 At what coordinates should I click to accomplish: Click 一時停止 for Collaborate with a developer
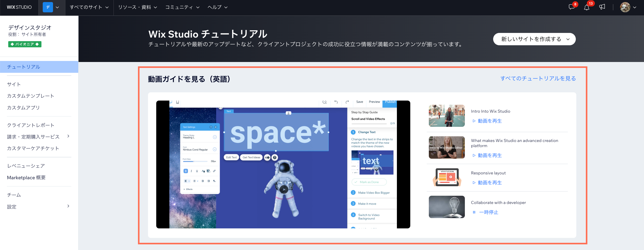pos(489,212)
